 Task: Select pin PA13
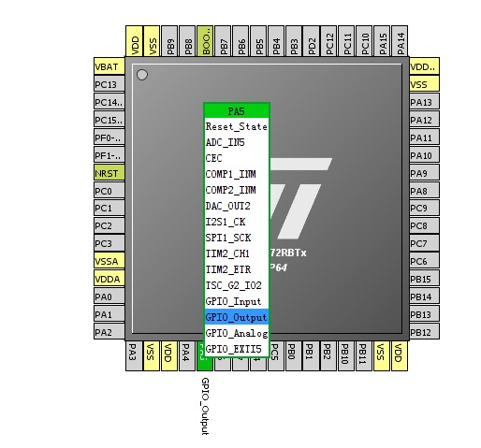(x=424, y=102)
